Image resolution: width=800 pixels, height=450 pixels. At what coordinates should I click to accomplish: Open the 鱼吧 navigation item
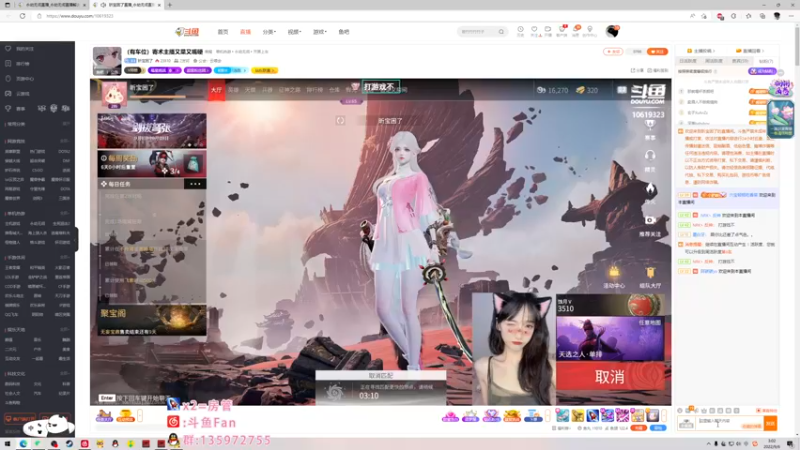[344, 32]
